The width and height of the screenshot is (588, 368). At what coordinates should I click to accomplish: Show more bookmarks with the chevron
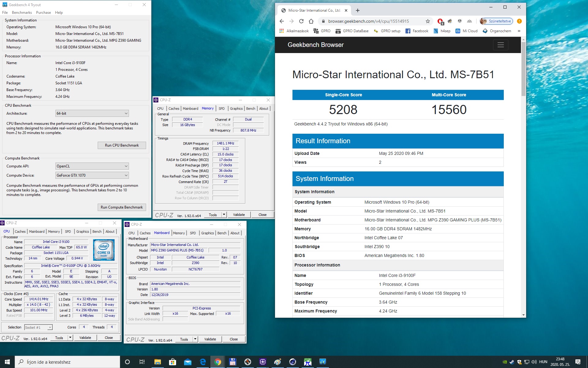(x=519, y=31)
